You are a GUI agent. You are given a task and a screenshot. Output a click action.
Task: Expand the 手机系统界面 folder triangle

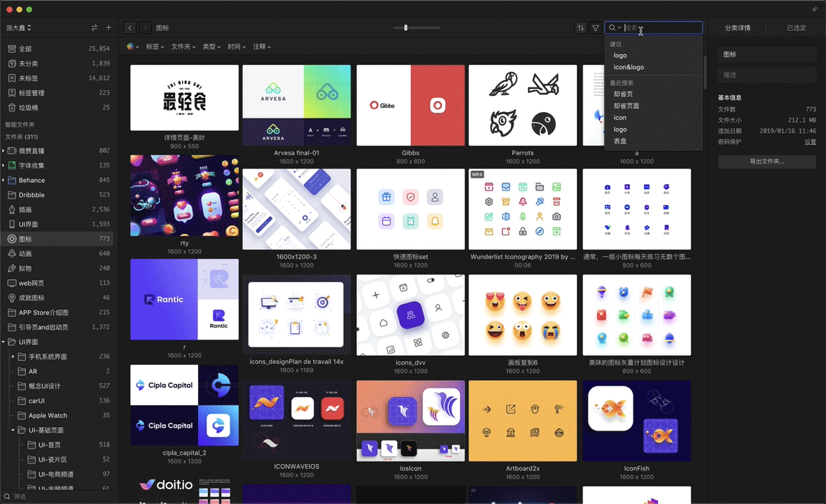[x=13, y=356]
